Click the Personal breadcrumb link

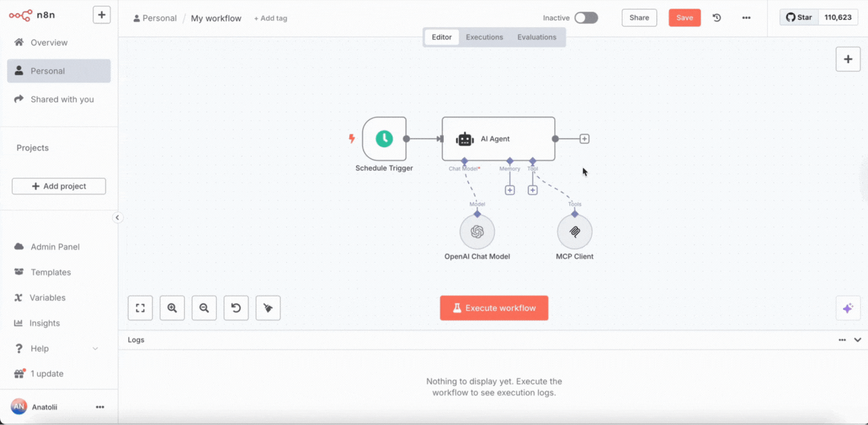155,18
